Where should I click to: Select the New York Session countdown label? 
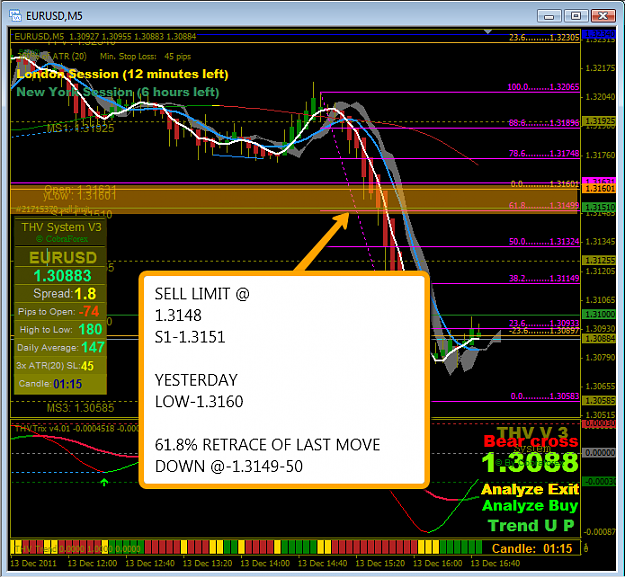pyautogui.click(x=118, y=92)
